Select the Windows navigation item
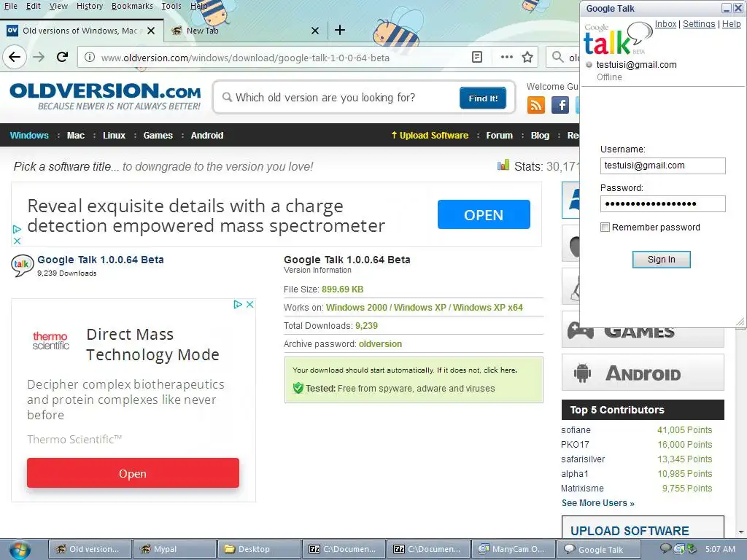 (29, 135)
